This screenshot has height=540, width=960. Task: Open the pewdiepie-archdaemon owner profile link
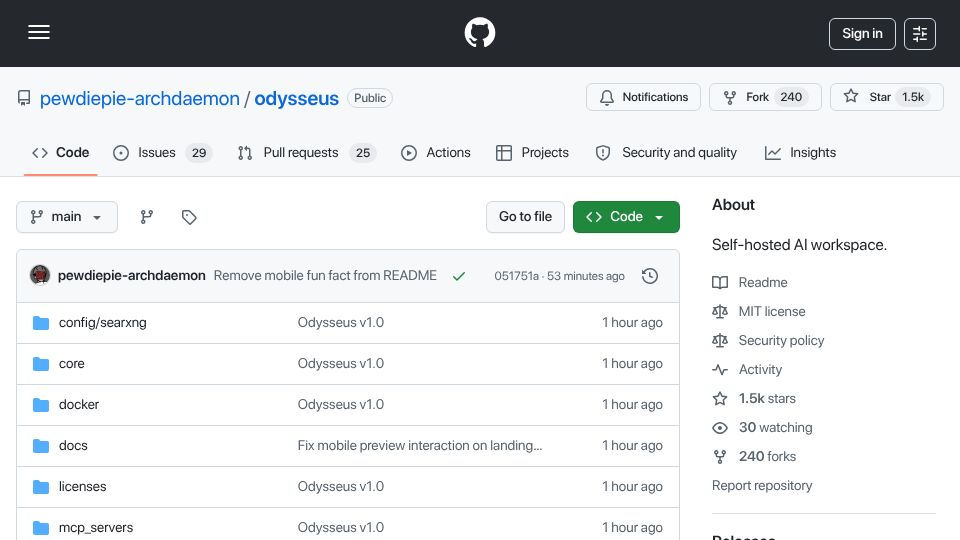[x=140, y=99]
